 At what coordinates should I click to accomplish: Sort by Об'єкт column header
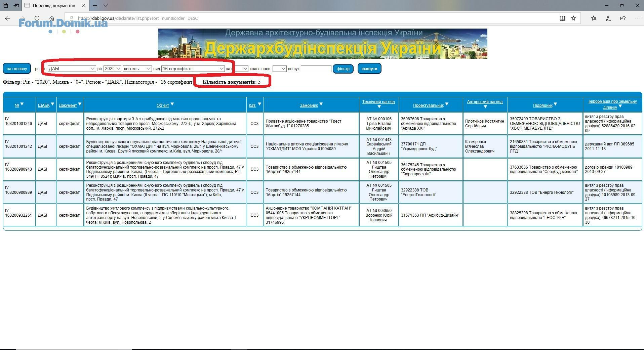point(163,105)
